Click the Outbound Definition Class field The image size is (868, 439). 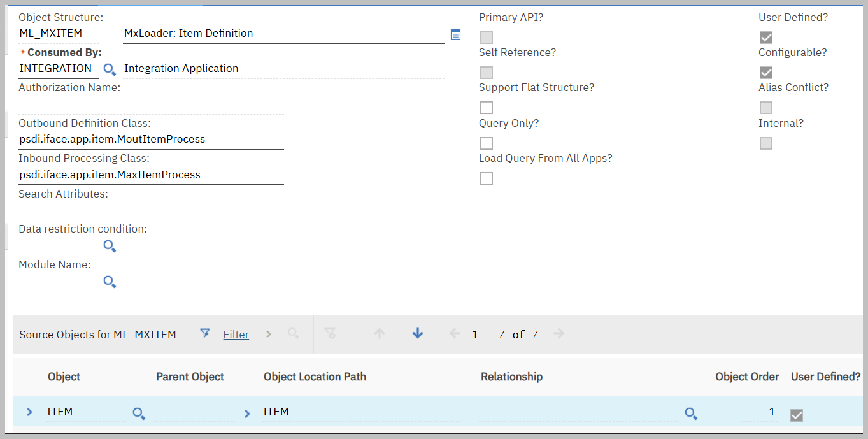[x=151, y=140]
